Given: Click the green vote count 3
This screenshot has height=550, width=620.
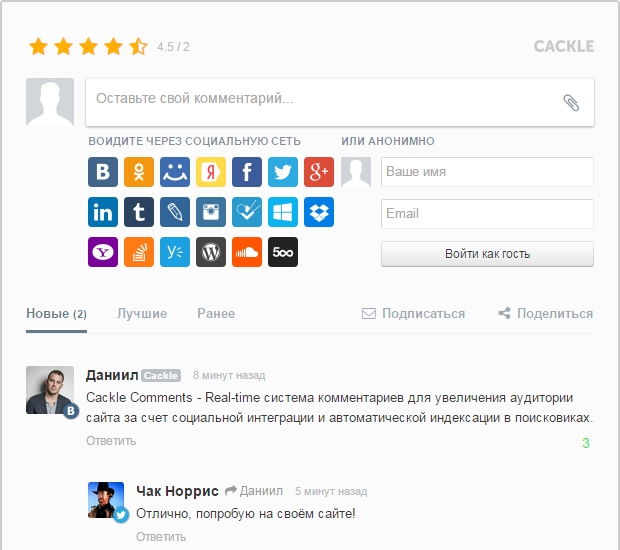Looking at the screenshot, I should point(586,443).
